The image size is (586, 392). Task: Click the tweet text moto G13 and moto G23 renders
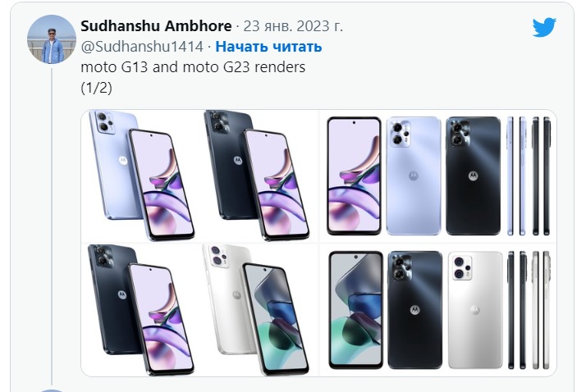tap(193, 67)
